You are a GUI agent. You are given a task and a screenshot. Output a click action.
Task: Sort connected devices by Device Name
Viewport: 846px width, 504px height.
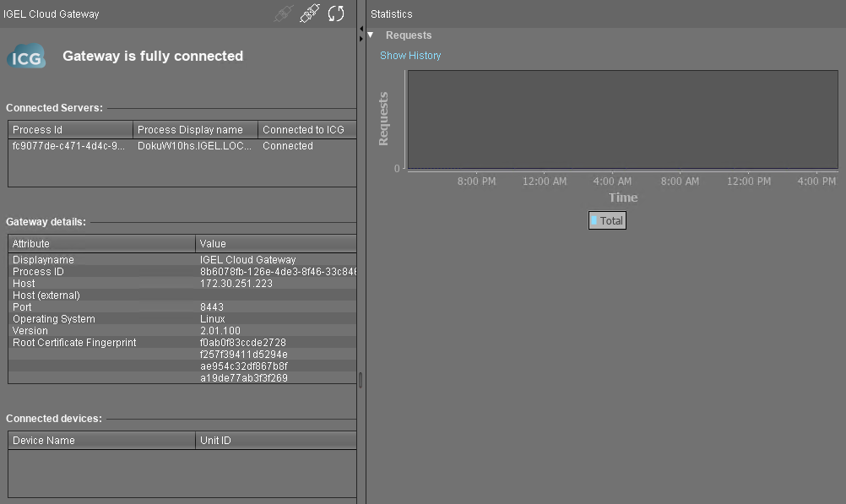pyautogui.click(x=101, y=441)
